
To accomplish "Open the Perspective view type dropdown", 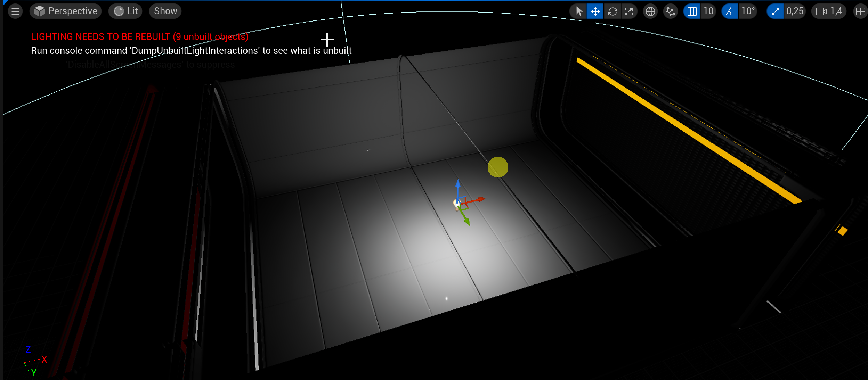I will pyautogui.click(x=66, y=11).
